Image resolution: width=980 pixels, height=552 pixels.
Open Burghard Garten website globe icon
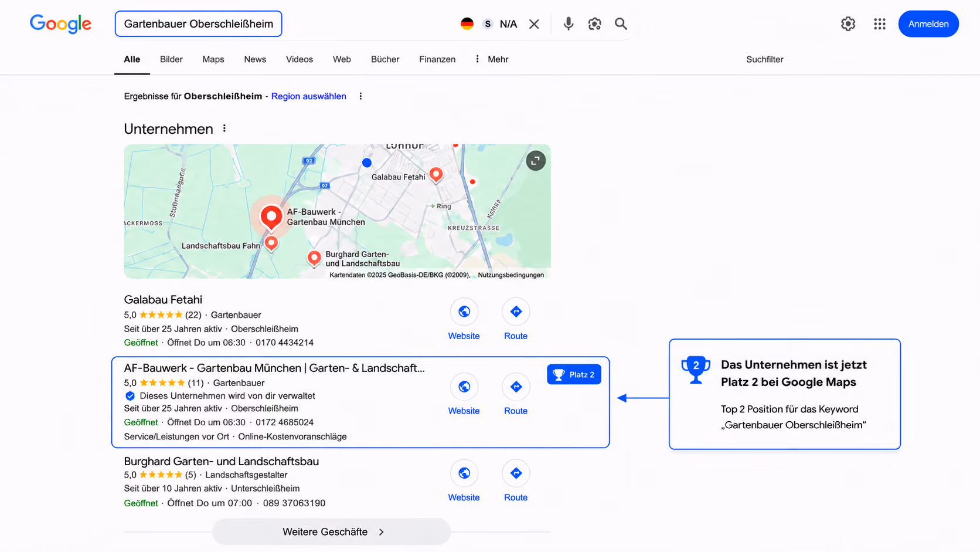(464, 473)
